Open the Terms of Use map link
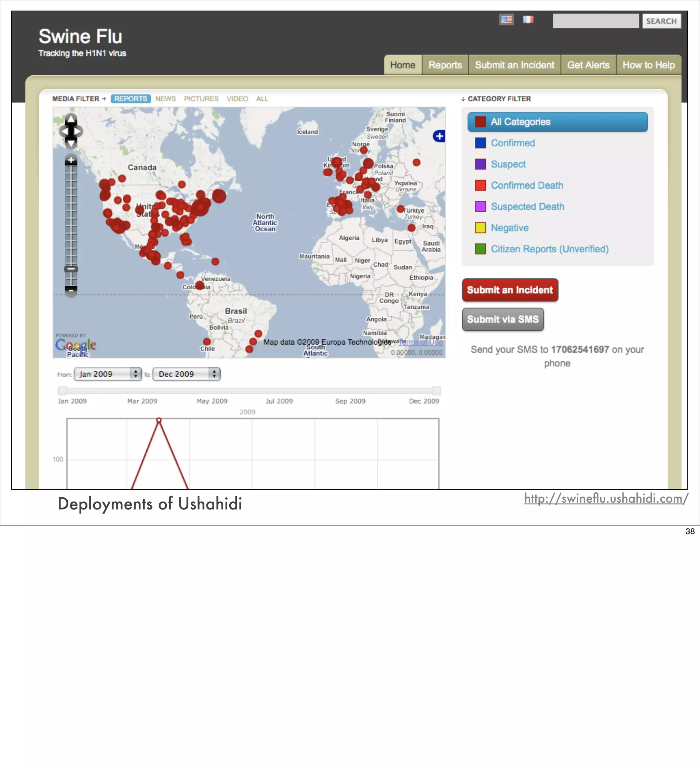The height and width of the screenshot is (770, 700). tap(420, 342)
